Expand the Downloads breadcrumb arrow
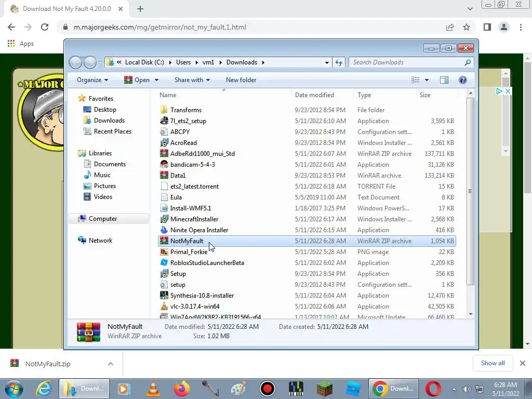532x399 pixels. point(263,62)
